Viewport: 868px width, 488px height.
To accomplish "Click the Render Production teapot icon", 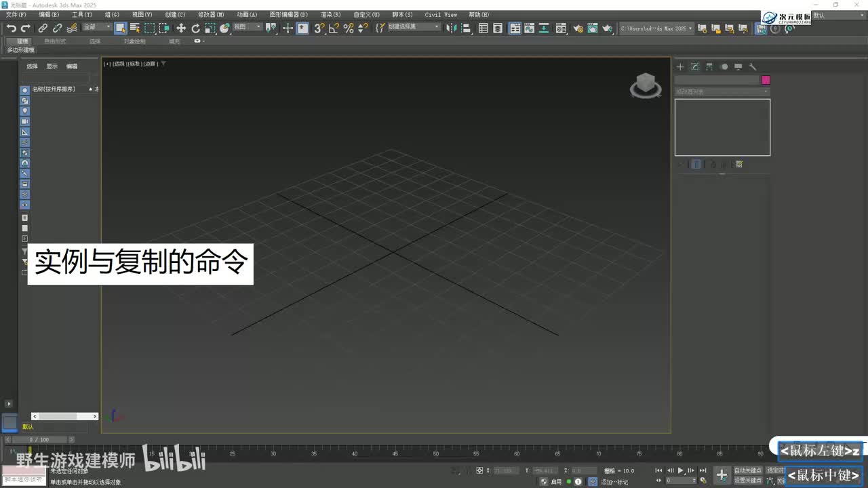I will pyautogui.click(x=607, y=28).
